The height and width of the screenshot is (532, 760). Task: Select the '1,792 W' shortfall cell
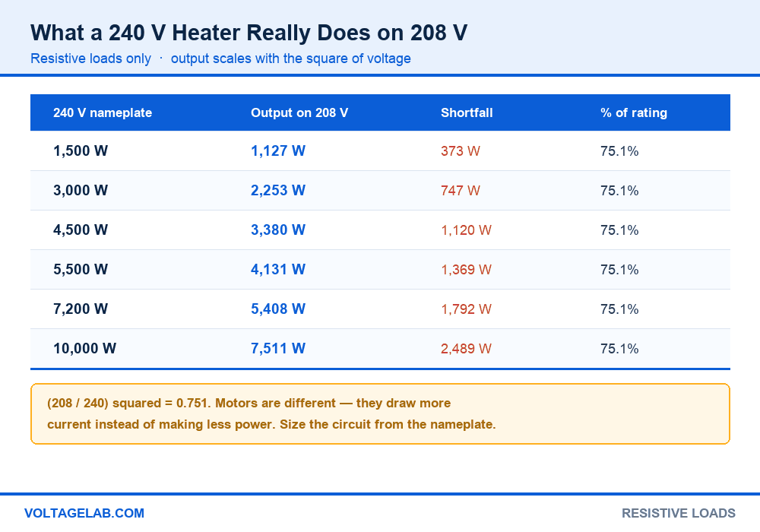click(466, 309)
